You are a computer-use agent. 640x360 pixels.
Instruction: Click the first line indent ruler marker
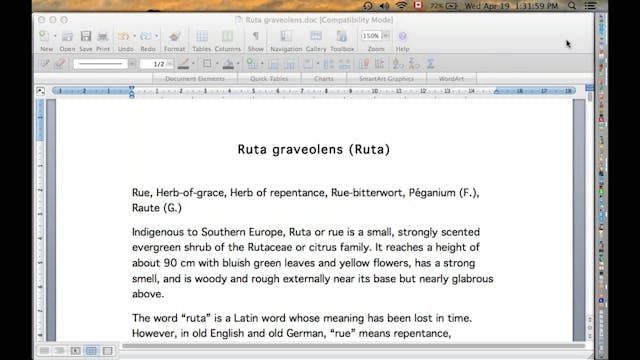[x=131, y=88]
